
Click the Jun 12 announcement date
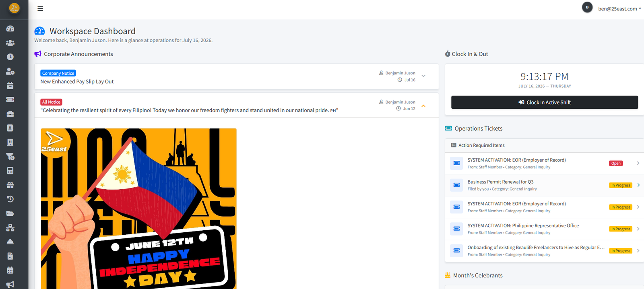409,109
